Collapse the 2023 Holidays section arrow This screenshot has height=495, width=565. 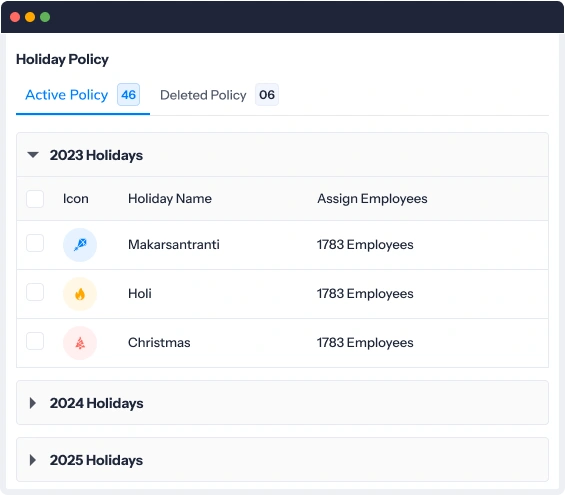pos(33,155)
